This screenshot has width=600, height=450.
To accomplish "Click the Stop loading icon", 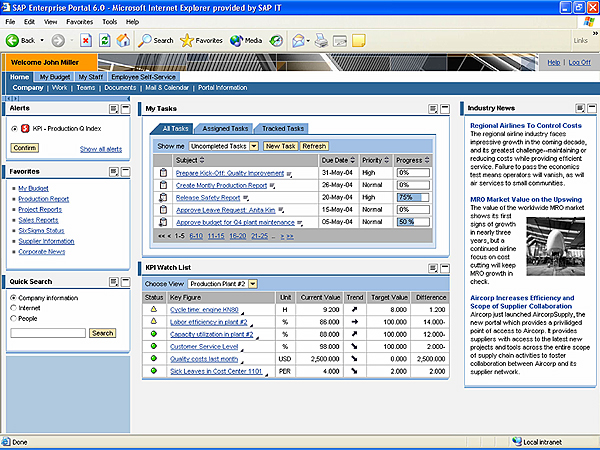I will point(86,40).
